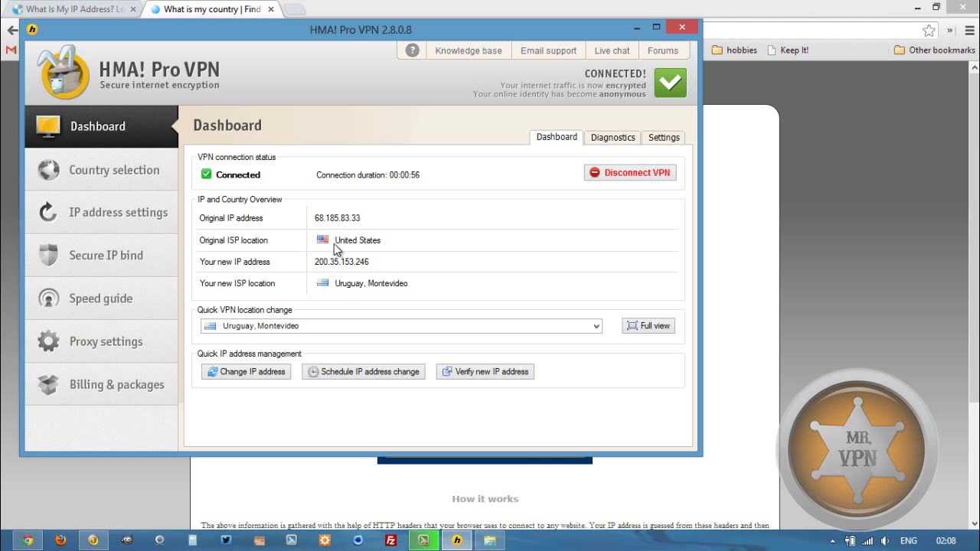The width and height of the screenshot is (980, 551).
Task: Open Gmail bookmark icon
Action: 11,50
